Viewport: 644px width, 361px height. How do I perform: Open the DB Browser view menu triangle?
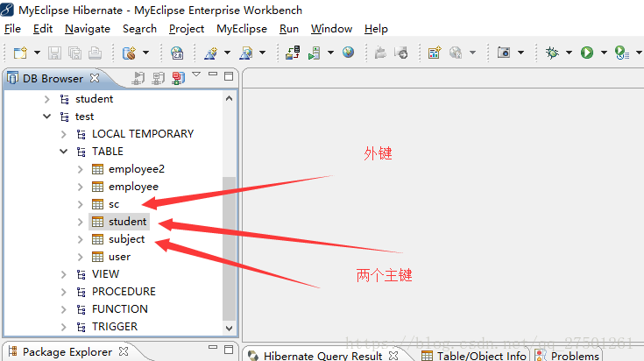point(196,74)
